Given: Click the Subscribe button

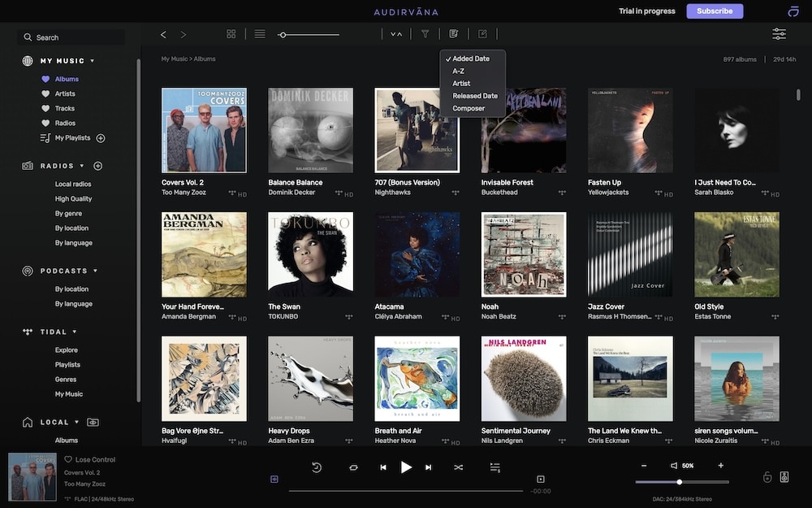Looking at the screenshot, I should click(x=715, y=11).
